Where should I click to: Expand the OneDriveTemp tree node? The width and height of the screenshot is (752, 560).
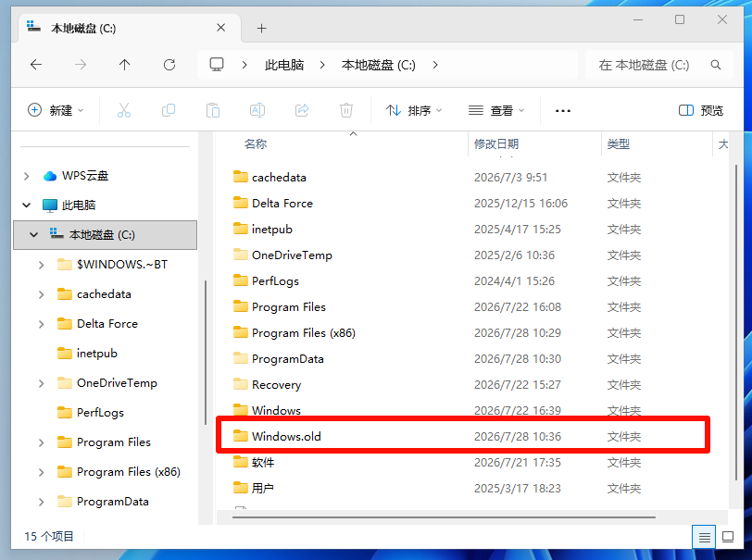[42, 383]
